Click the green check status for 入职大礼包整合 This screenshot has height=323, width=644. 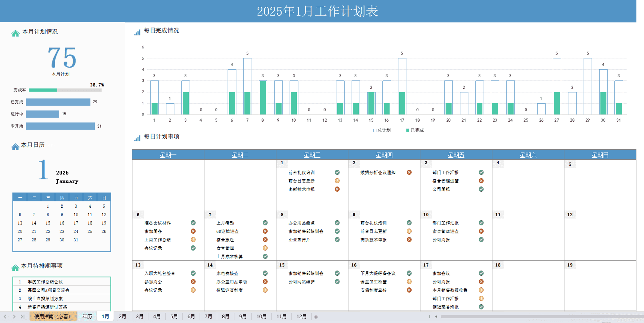click(x=193, y=273)
